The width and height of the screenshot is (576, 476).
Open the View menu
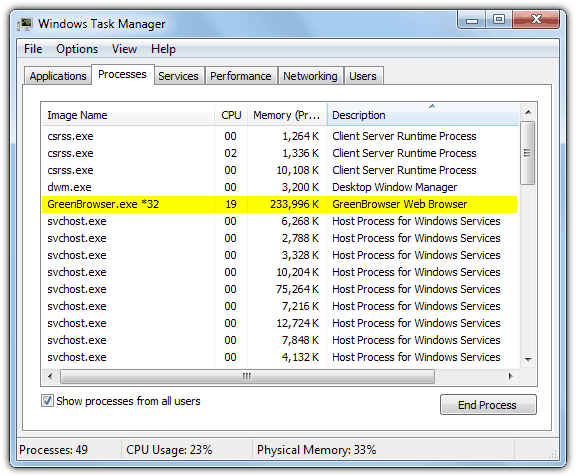click(124, 49)
